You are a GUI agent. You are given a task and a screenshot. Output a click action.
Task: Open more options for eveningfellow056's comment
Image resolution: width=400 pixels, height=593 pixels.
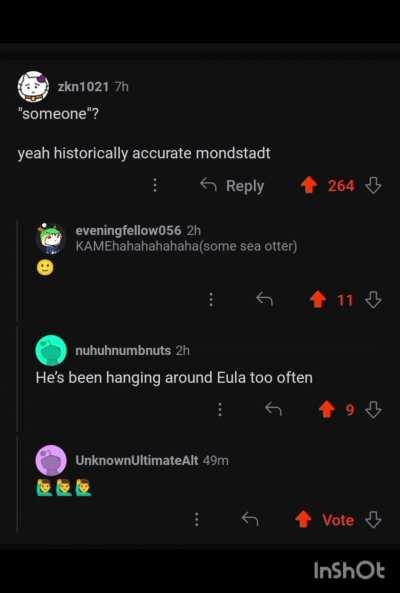tap(211, 300)
